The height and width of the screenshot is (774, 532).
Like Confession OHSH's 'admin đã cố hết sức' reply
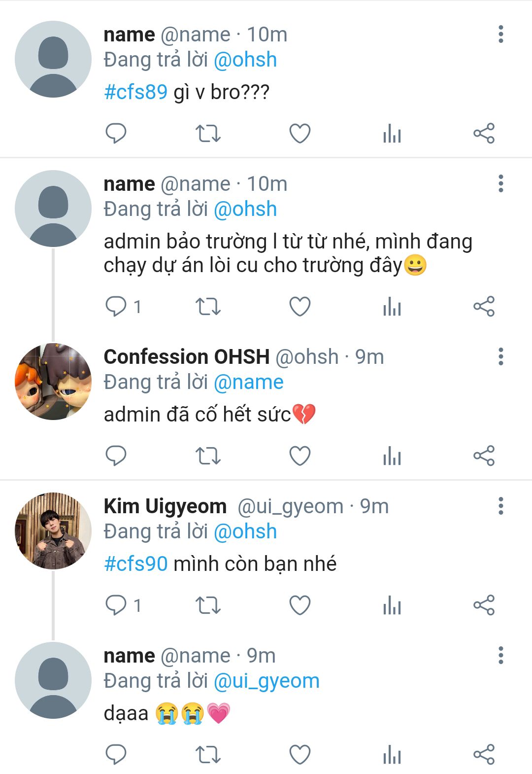pyautogui.click(x=299, y=456)
